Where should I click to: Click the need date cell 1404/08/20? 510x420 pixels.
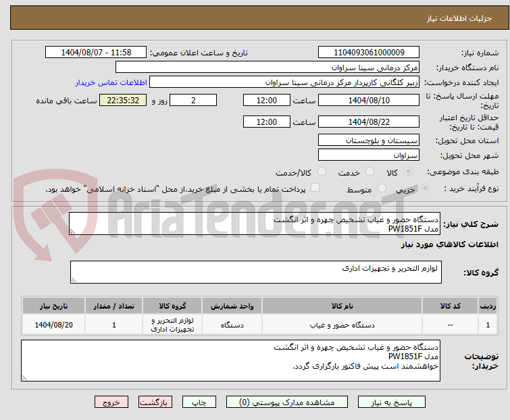(53, 325)
